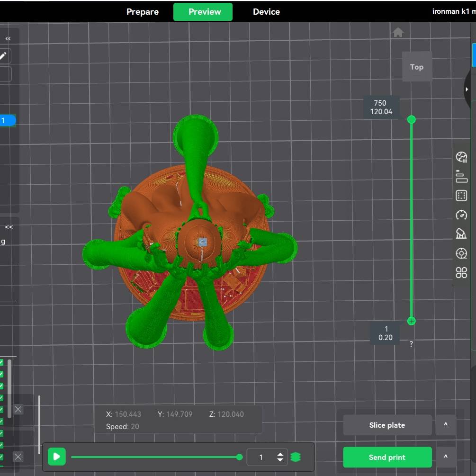Click the Slice plate button
This screenshot has height=476, width=476.
[x=387, y=425]
